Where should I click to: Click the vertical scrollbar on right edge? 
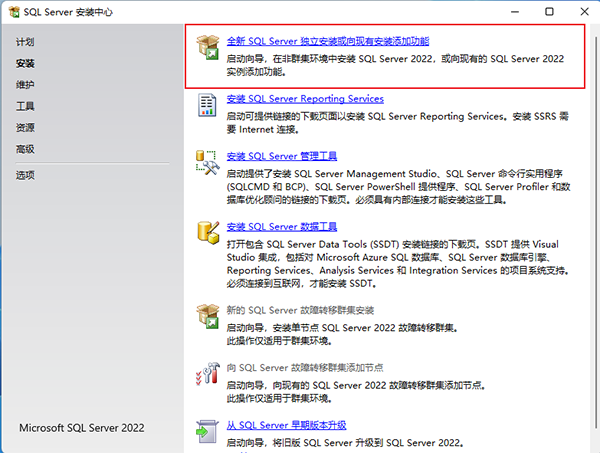point(595,233)
